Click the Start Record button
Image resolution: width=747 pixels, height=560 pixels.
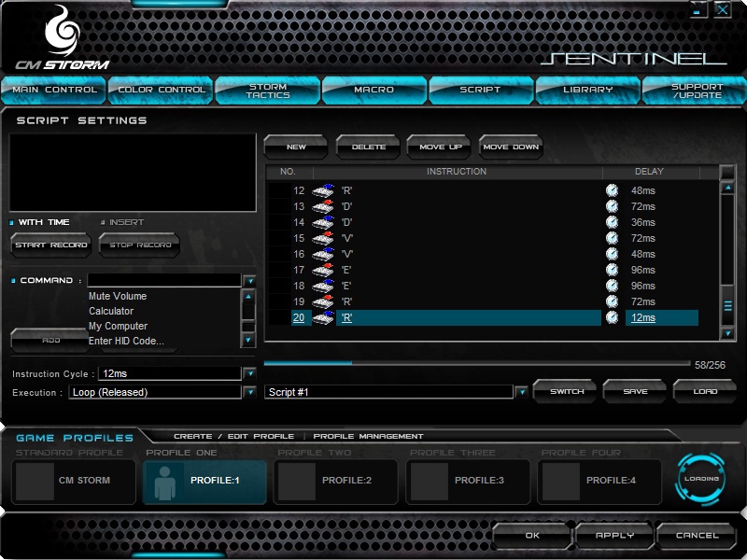(x=51, y=245)
